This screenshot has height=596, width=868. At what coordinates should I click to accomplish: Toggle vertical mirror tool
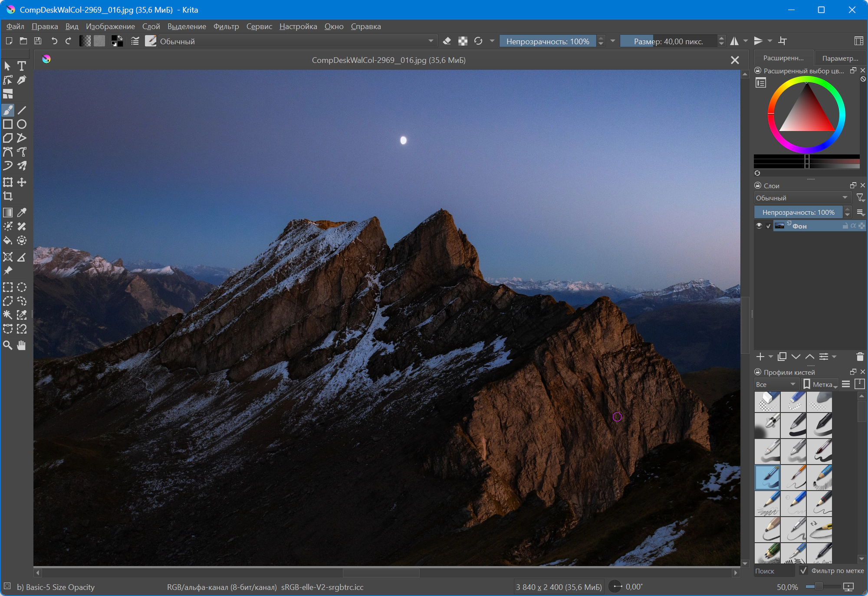pyautogui.click(x=758, y=41)
